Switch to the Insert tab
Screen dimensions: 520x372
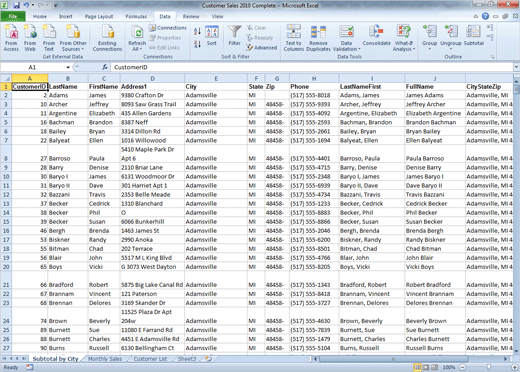click(66, 16)
